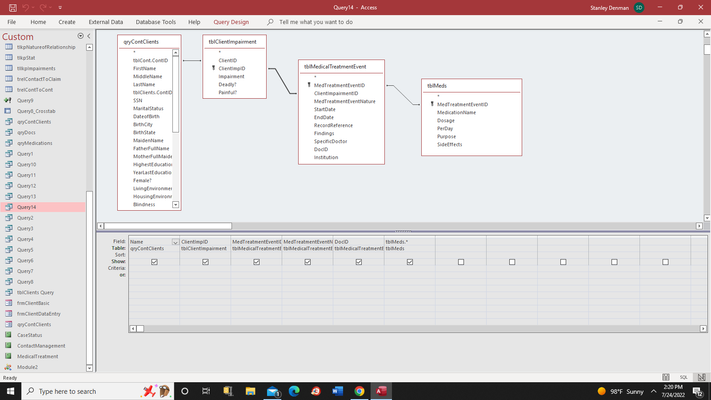Switch to the Database Tools tab
The height and width of the screenshot is (400, 711).
click(156, 22)
